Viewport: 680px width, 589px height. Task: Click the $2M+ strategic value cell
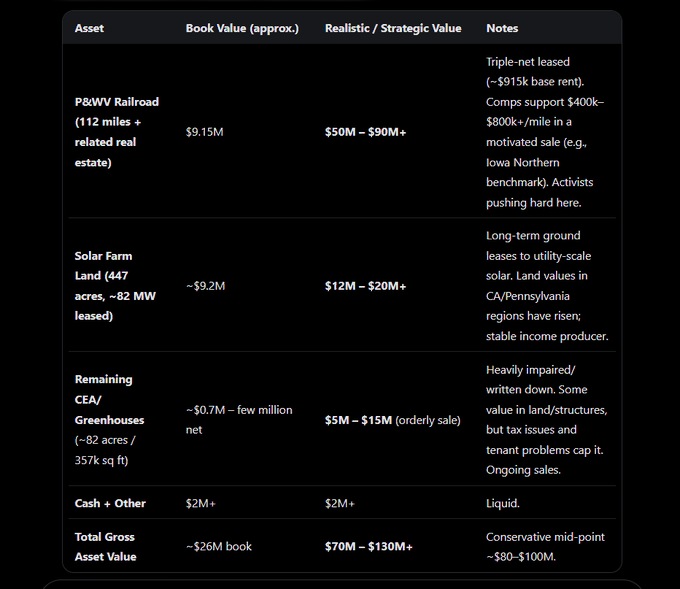340,504
